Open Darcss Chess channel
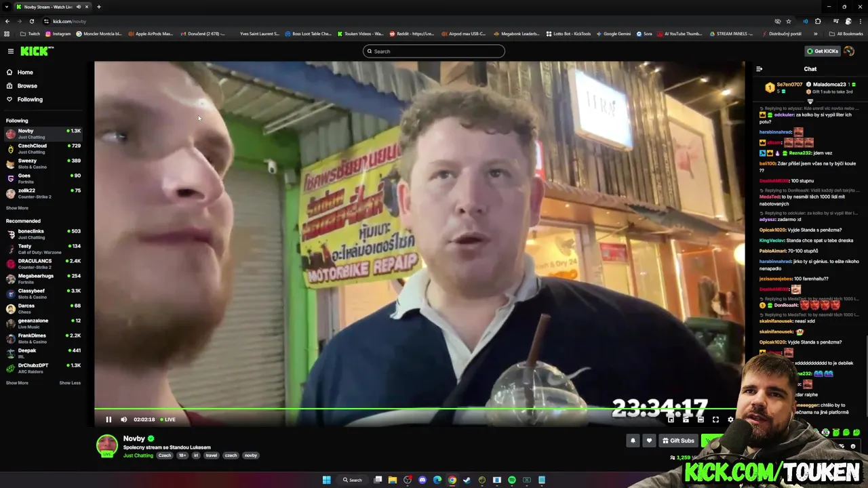This screenshot has height=488, width=868. point(43,308)
